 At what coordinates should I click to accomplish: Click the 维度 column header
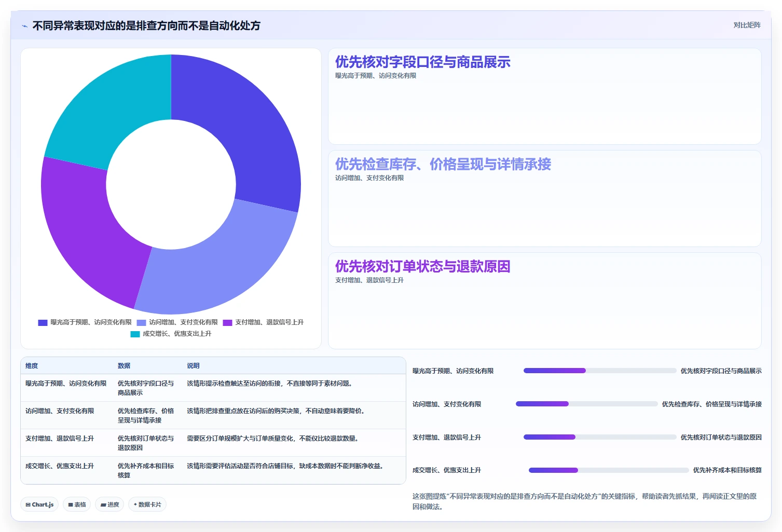[x=32, y=366]
